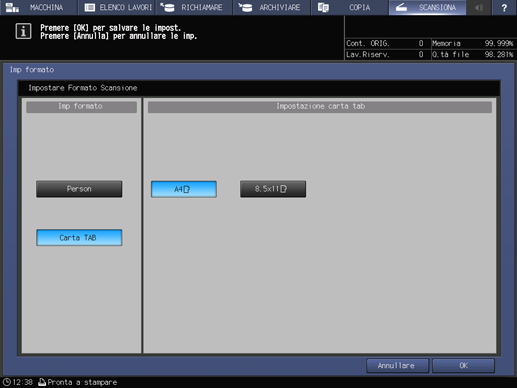This screenshot has width=517, height=388.
Task: Select the Carta TAB format option
Action: coord(79,238)
